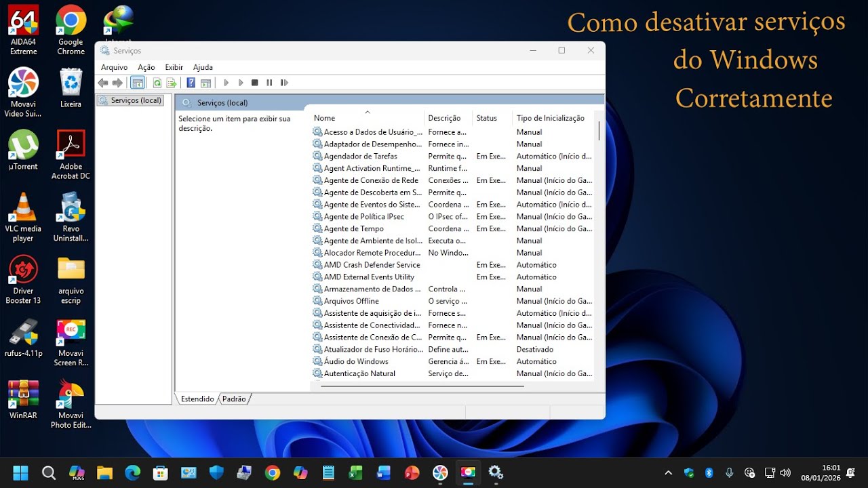Click the Pause Service toolbar button

(269, 83)
